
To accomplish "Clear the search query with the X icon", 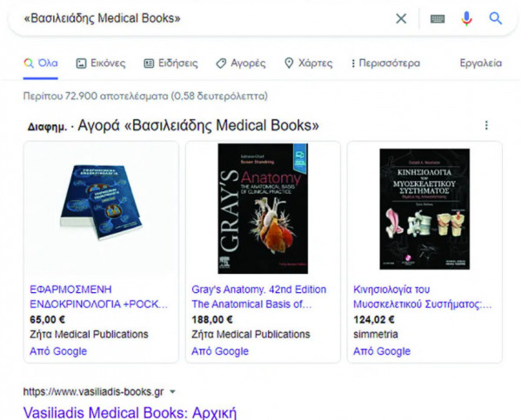I will 401,18.
